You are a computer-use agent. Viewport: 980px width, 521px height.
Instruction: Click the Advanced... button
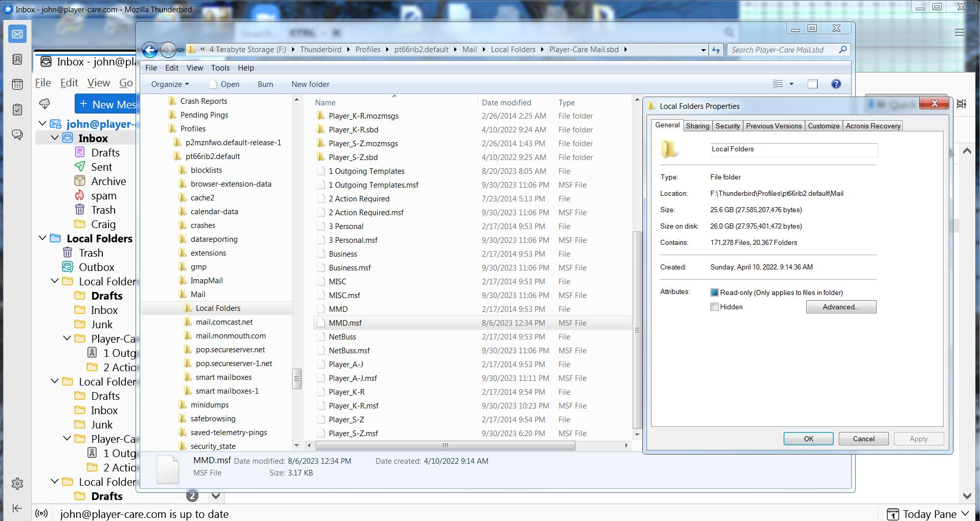840,307
